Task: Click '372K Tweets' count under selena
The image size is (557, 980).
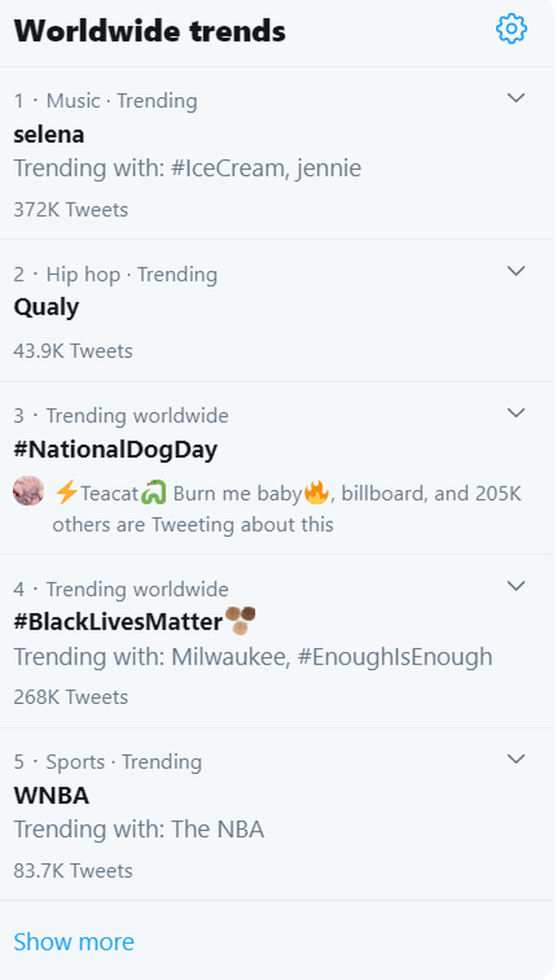Action: [71, 209]
